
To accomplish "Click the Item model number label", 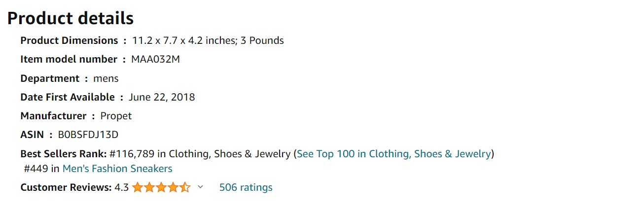I will 69,59.
